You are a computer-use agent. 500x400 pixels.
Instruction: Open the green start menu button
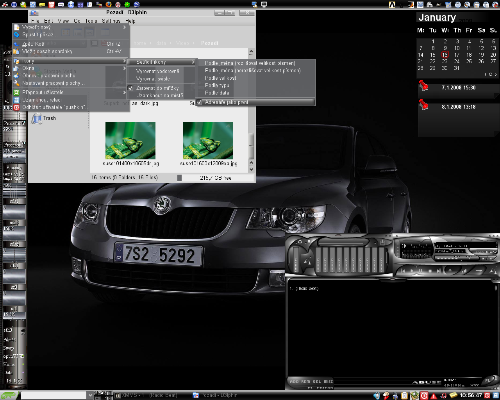9,396
